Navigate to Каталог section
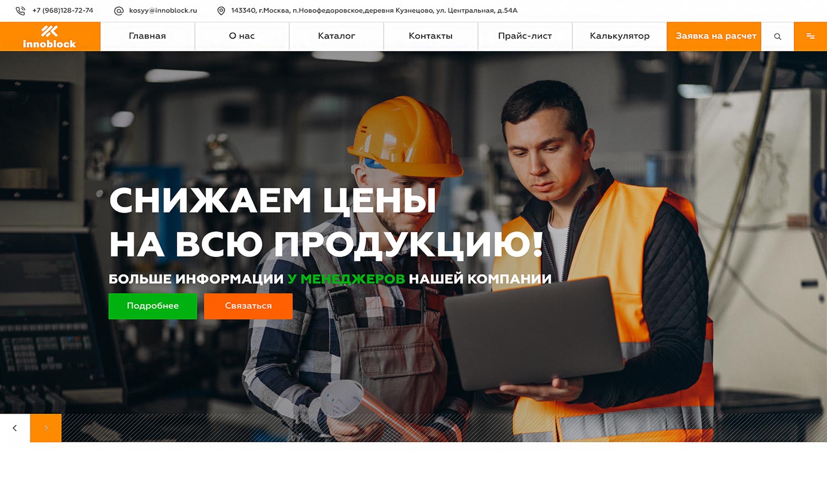The width and height of the screenshot is (827, 504). pos(336,36)
